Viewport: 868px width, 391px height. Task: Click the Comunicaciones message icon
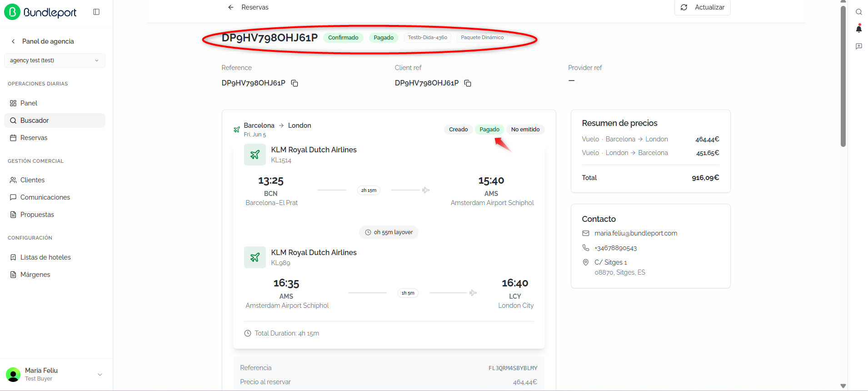13,197
